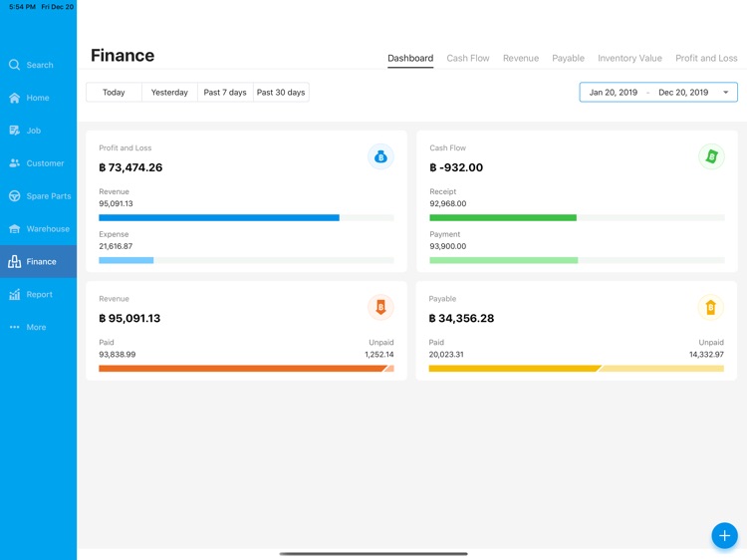Click the Search magnifier icon in sidebar

(x=14, y=65)
